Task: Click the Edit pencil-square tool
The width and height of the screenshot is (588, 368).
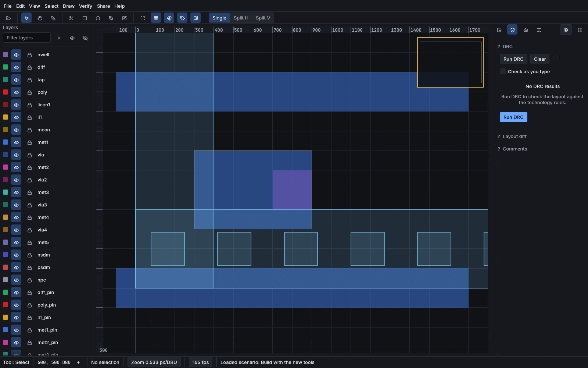Action: (124, 18)
